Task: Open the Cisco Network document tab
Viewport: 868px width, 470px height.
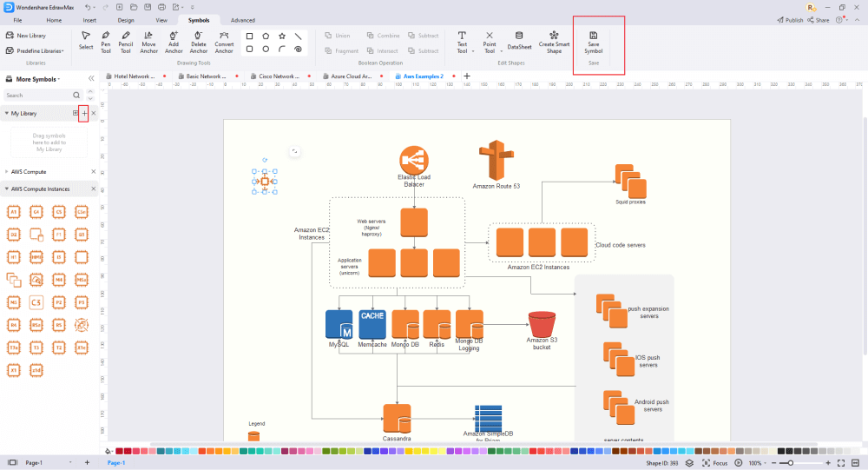Action: (279, 76)
